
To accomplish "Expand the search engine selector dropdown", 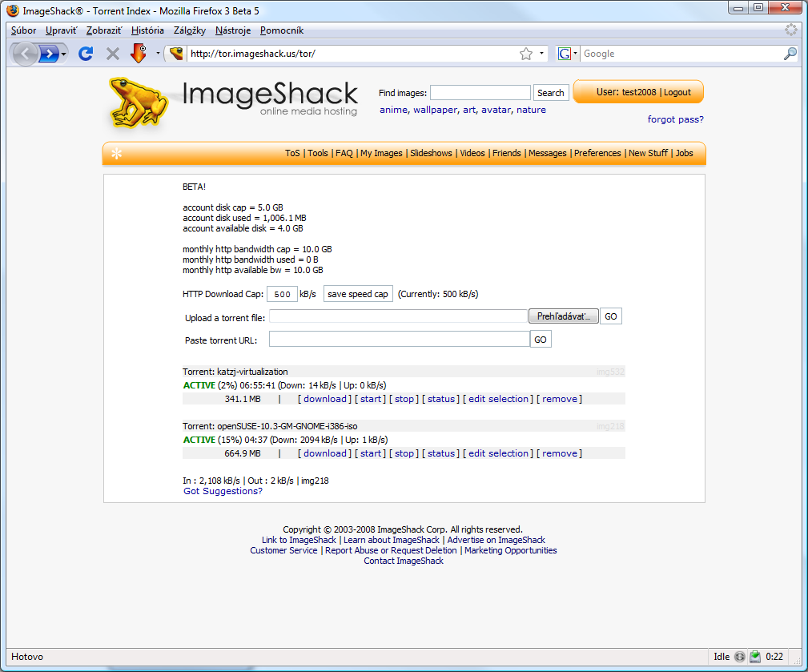I will point(575,54).
